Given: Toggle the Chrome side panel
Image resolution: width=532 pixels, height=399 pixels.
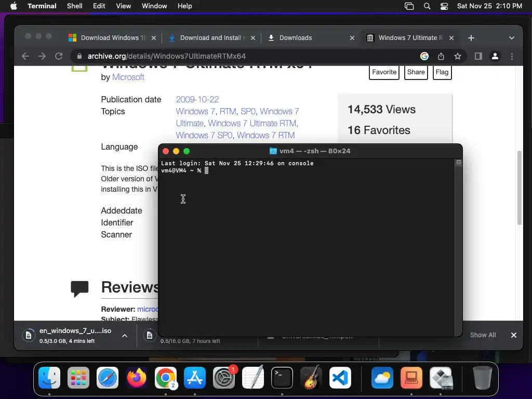Looking at the screenshot, I should (x=478, y=56).
